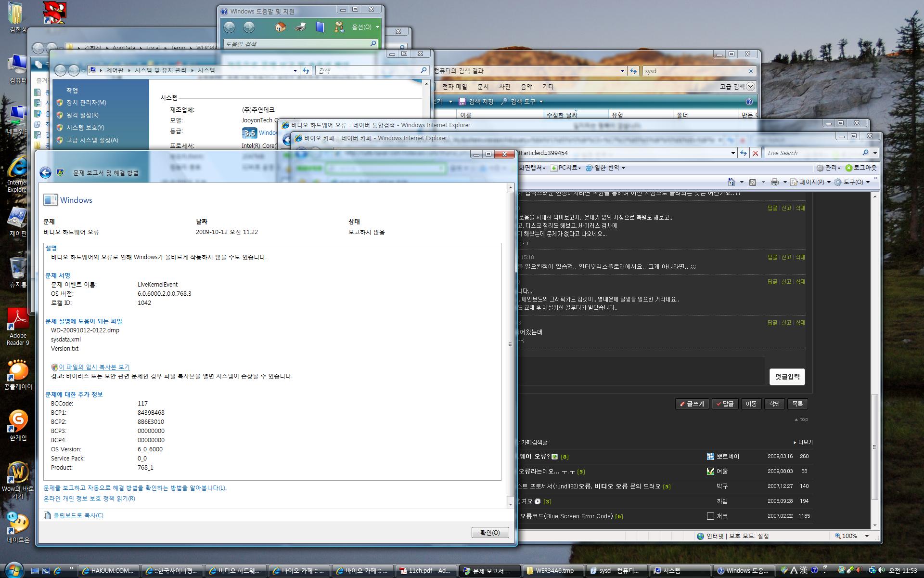Open the IE Page (페이지) menu

pos(811,182)
